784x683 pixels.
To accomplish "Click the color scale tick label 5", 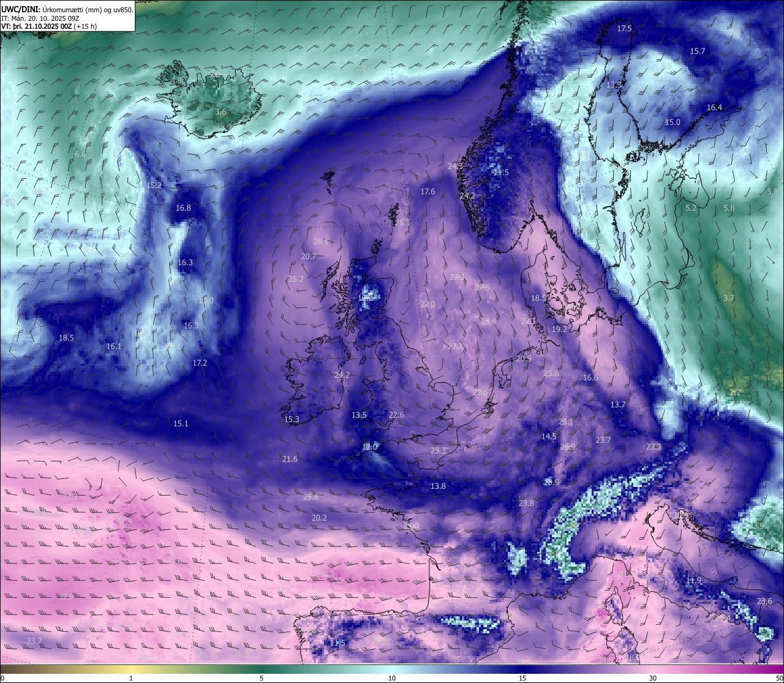I will pyautogui.click(x=262, y=677).
